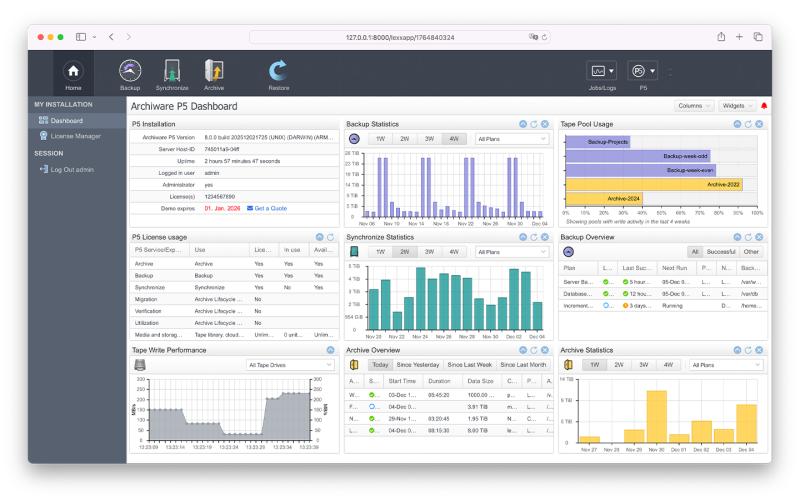Collapse the Synchronize Statistics widget
This screenshot has height=500, width=800.
[x=523, y=237]
